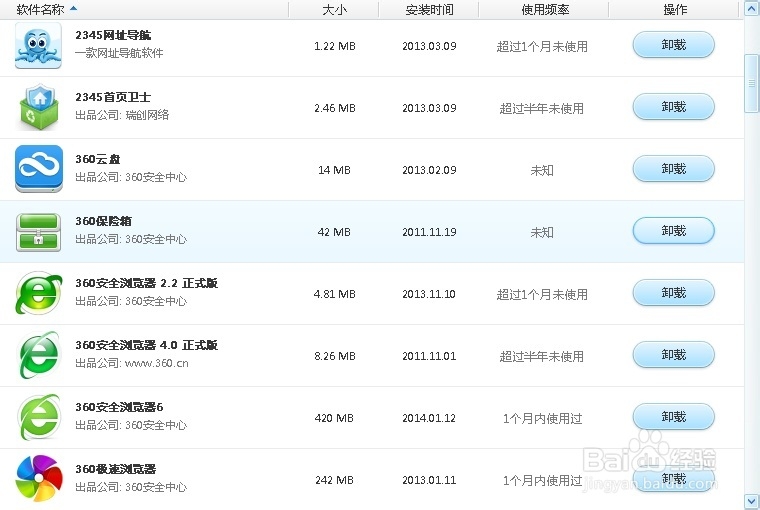Viewport: 760px width, 510px height.
Task: Select the 360云盘 name text
Action: 97,159
